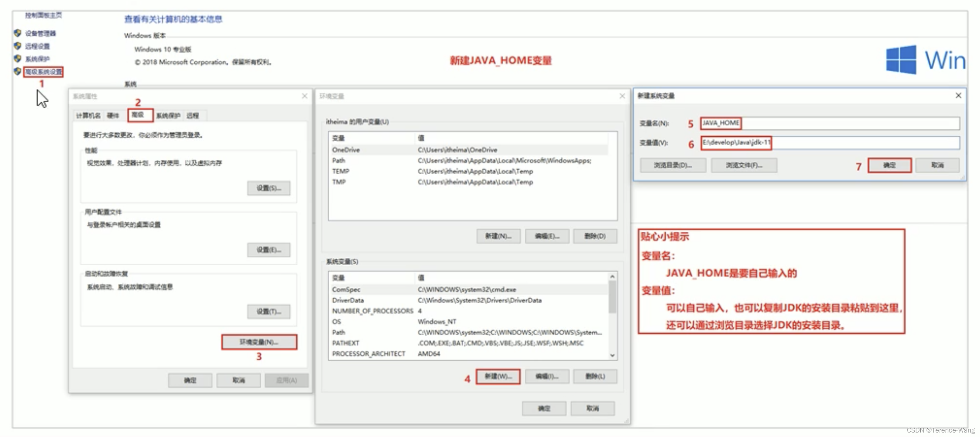Image resolution: width=980 pixels, height=437 pixels.
Task: Switch to Computer Name tab in System Properties
Action: click(x=88, y=115)
